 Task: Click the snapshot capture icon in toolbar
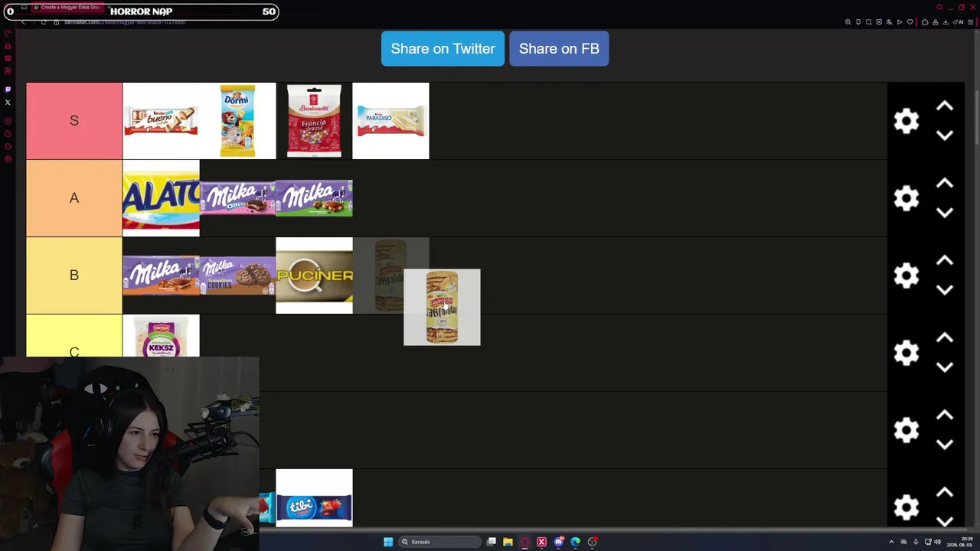point(868,22)
